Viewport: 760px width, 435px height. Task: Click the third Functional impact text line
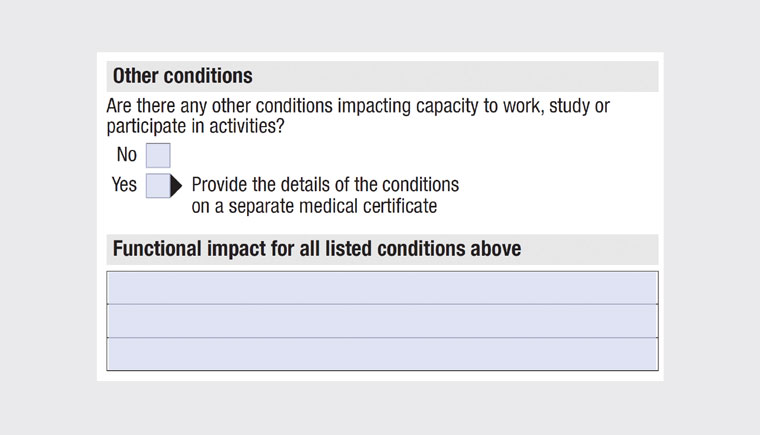pyautogui.click(x=382, y=354)
